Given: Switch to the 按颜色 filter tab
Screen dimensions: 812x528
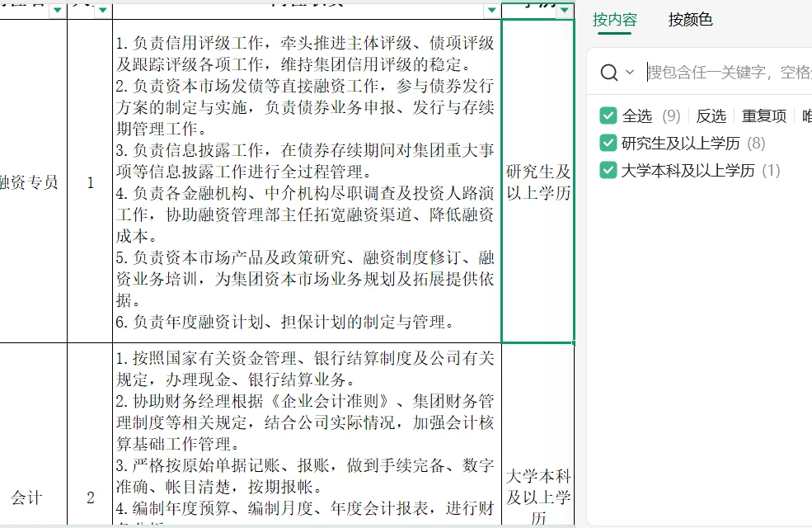Looking at the screenshot, I should point(690,20).
